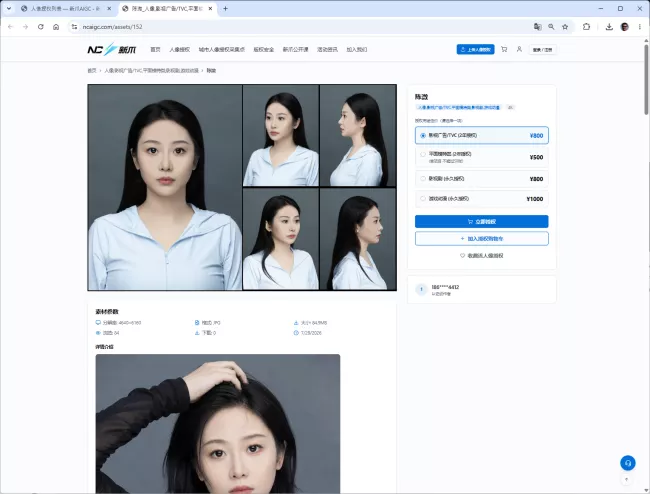
Task: Open the detail photo with hand on head
Action: 218,424
